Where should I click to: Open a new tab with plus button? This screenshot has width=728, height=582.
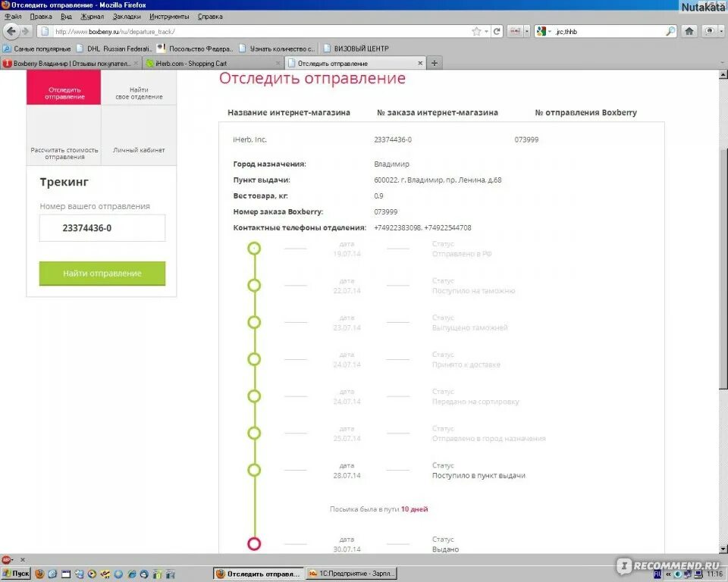tap(435, 63)
